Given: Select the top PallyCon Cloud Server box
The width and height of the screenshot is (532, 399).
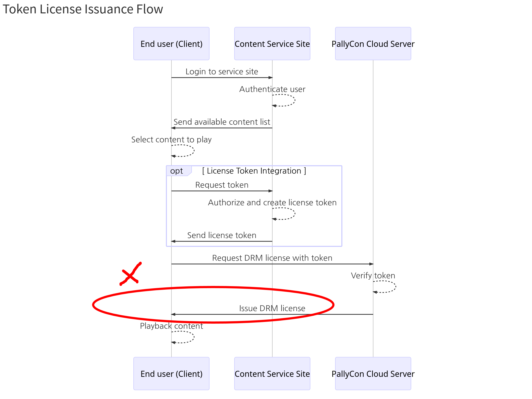Looking at the screenshot, I should click(373, 44).
